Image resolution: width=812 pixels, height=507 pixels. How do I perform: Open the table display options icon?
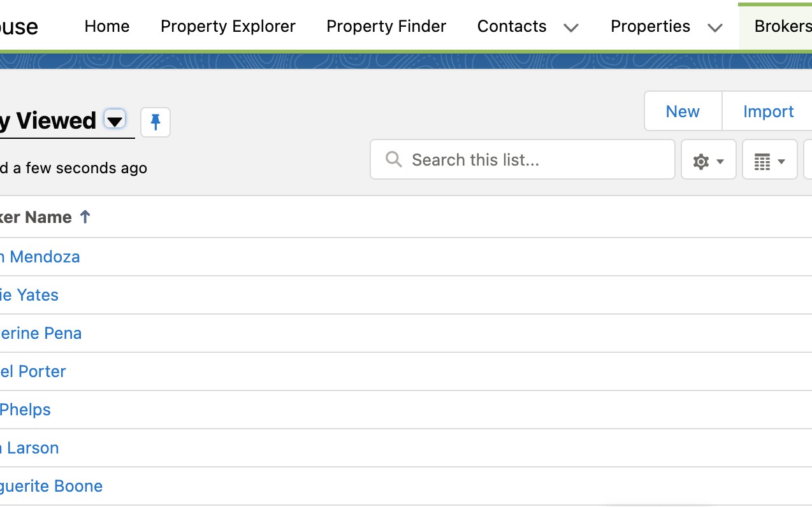click(769, 161)
